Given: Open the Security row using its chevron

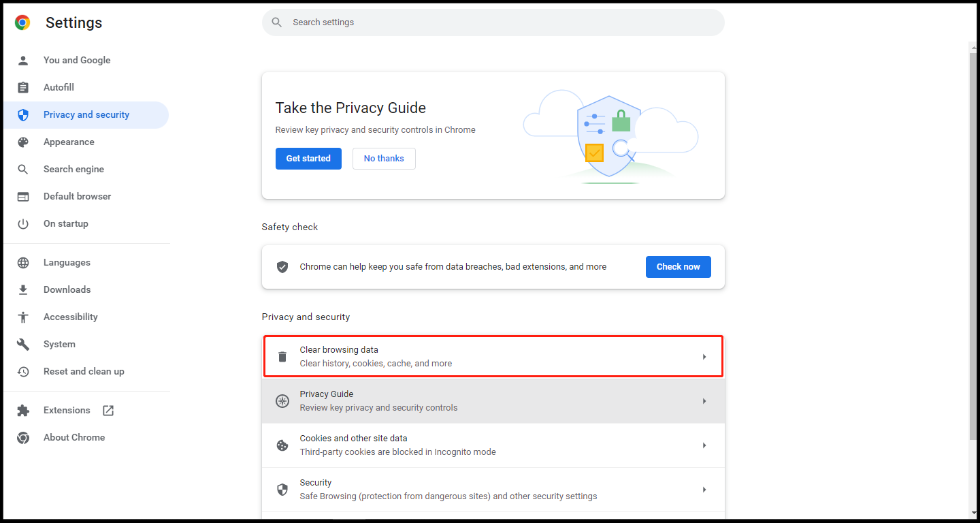Looking at the screenshot, I should pos(704,490).
